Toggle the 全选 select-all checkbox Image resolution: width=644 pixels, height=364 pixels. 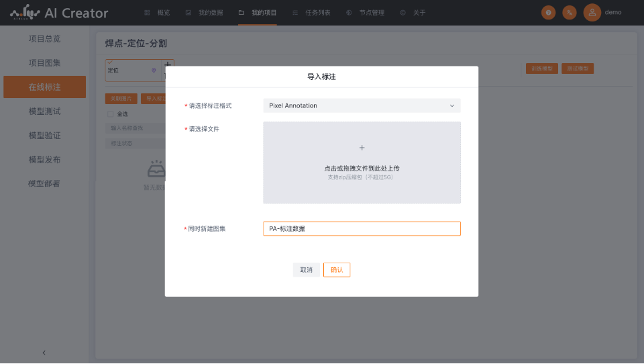(111, 113)
